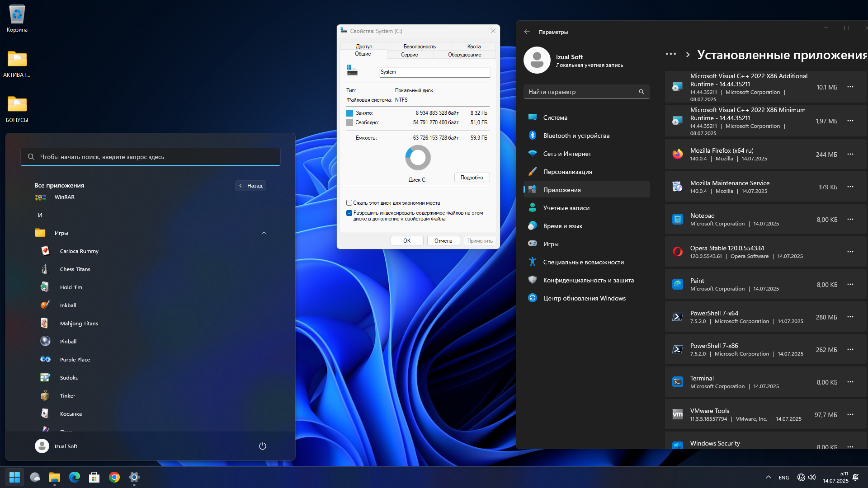Switch to the Квота tab
The width and height of the screenshot is (868, 488).
pos(474,46)
